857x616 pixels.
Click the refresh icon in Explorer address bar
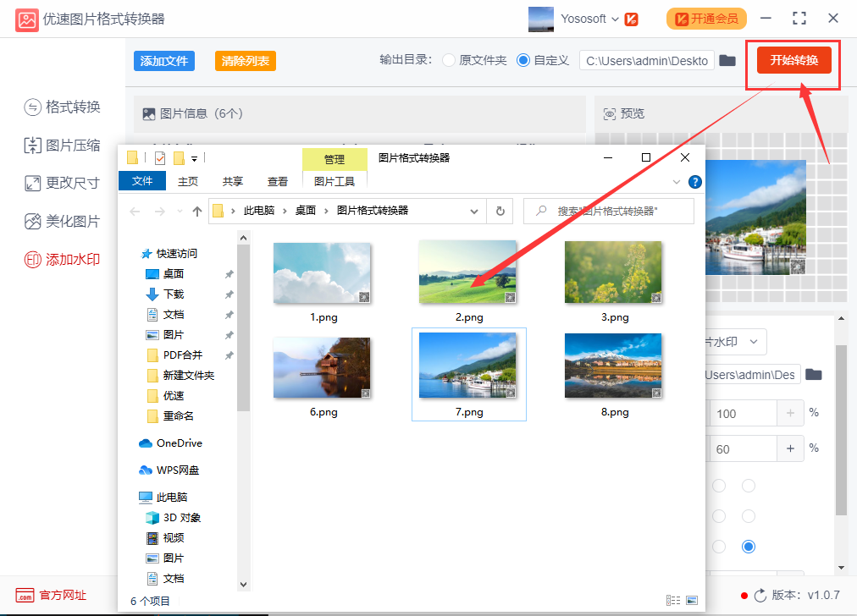click(x=500, y=211)
